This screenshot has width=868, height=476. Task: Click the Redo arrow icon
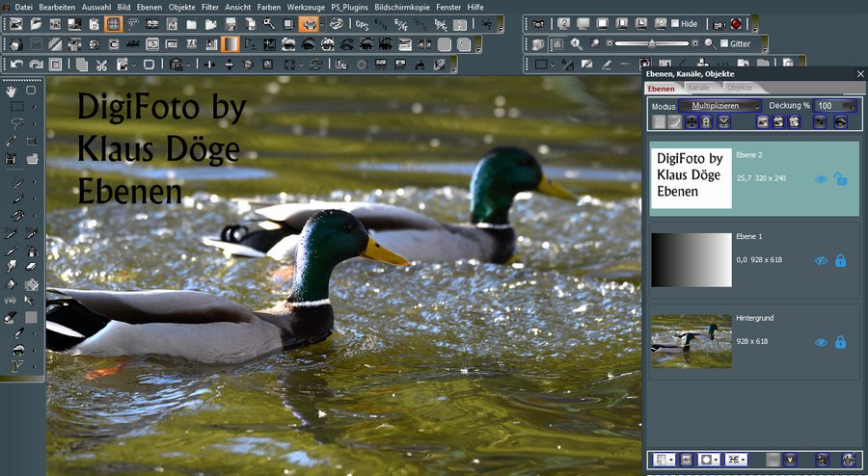[x=37, y=65]
